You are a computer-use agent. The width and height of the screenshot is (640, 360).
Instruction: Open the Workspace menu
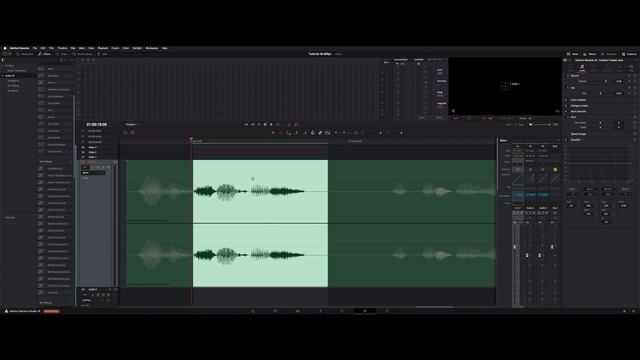(x=152, y=48)
